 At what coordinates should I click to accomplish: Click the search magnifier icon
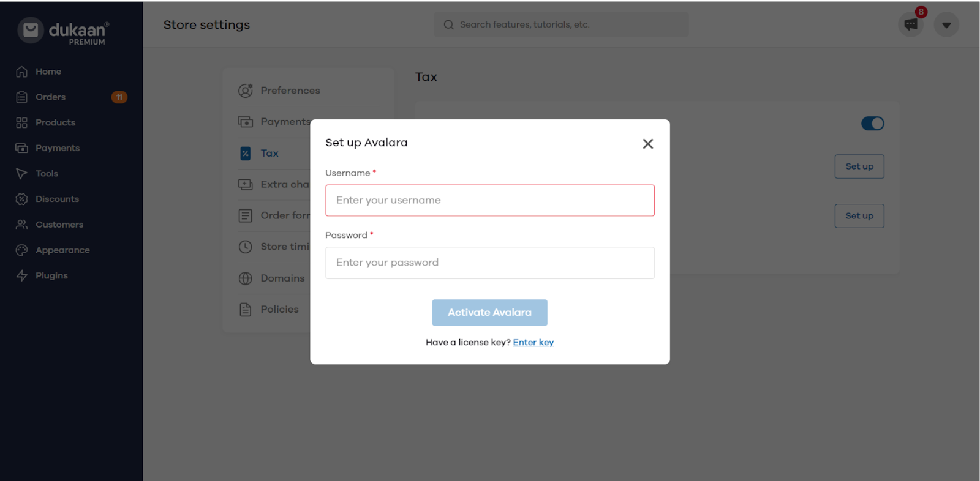tap(449, 24)
